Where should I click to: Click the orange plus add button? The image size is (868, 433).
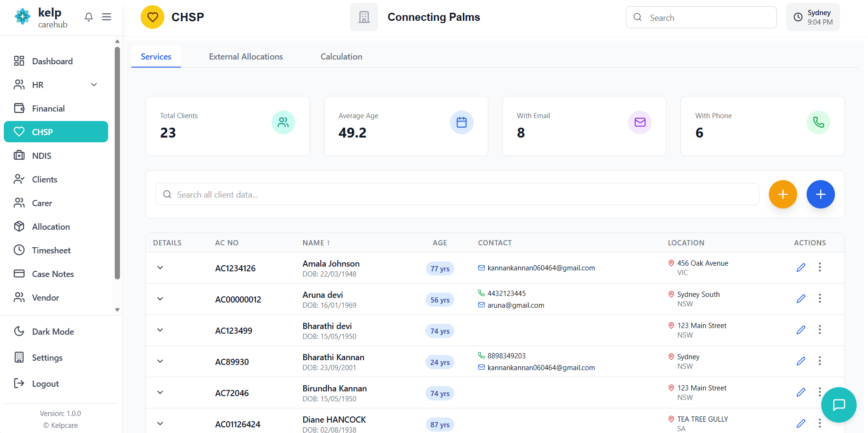[783, 194]
